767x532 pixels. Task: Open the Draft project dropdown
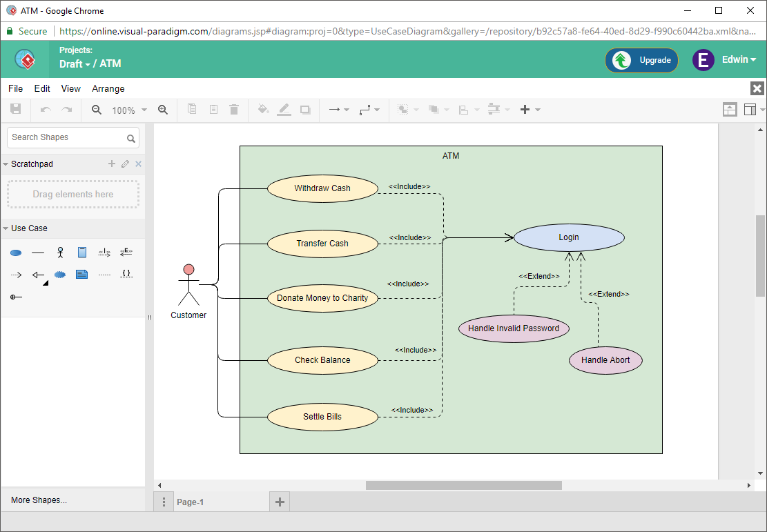tap(75, 64)
